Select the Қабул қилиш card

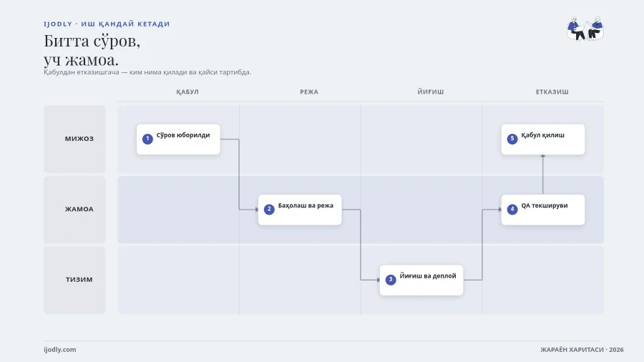point(543,140)
